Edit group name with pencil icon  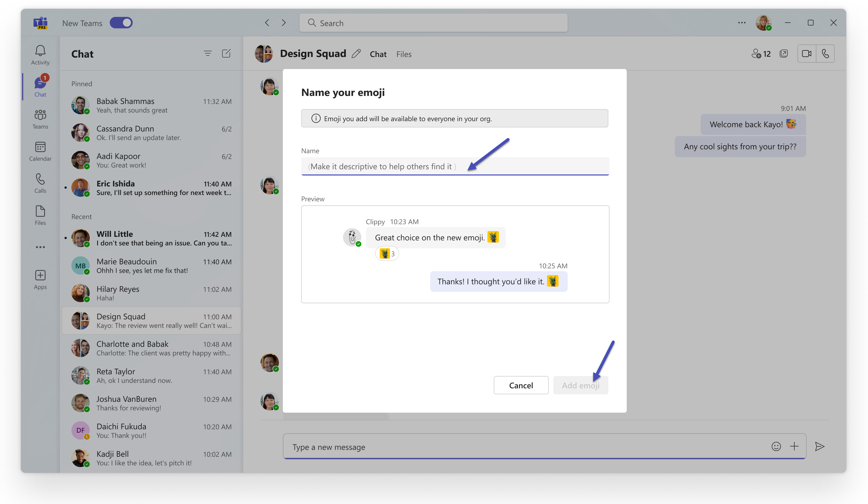point(356,54)
